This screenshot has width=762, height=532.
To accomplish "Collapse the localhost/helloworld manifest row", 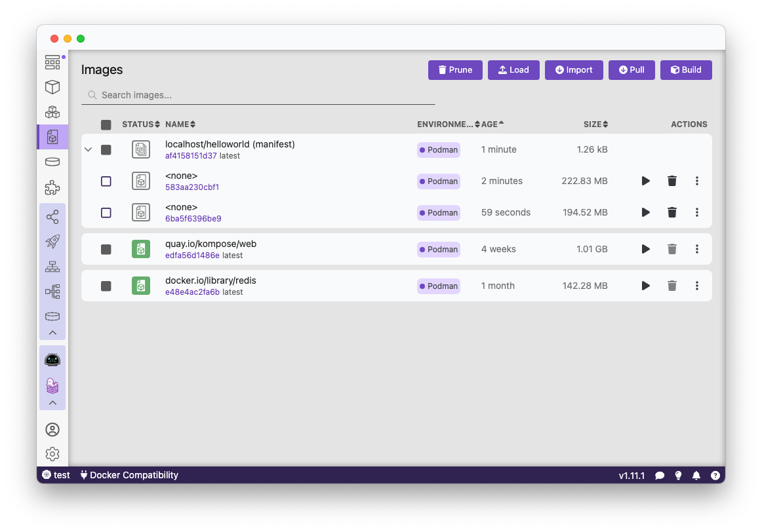I will [89, 150].
